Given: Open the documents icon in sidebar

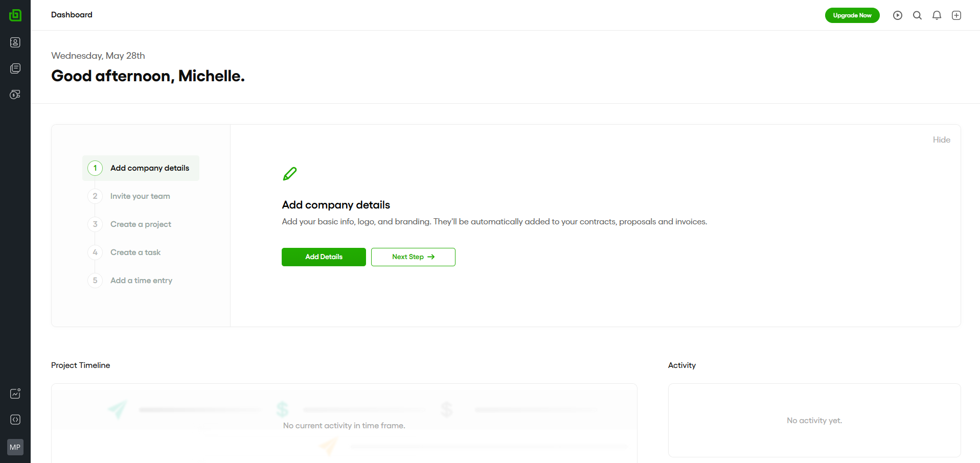Looking at the screenshot, I should [15, 68].
